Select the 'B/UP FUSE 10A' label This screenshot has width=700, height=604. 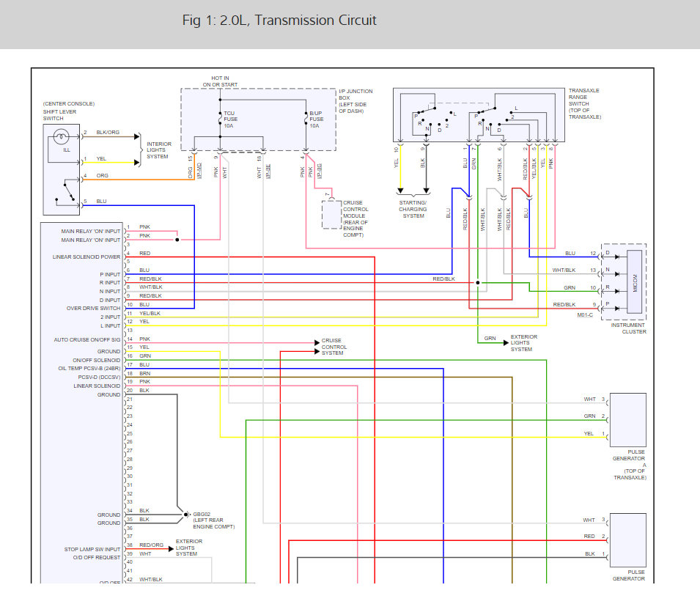pos(316,119)
